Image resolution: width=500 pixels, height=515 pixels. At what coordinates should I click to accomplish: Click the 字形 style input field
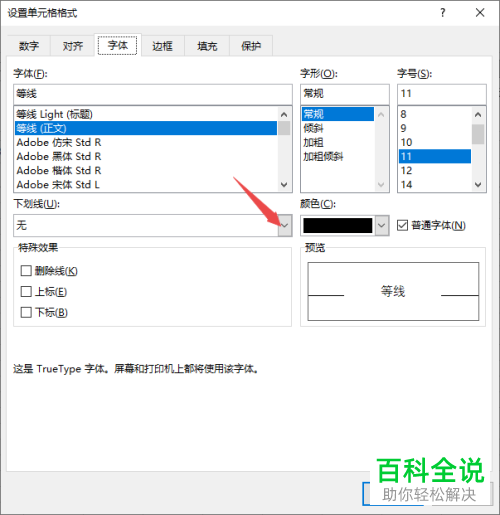pos(345,94)
